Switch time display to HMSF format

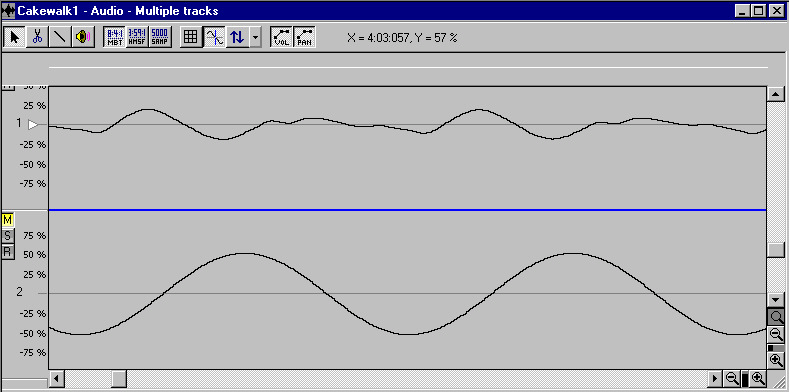137,37
